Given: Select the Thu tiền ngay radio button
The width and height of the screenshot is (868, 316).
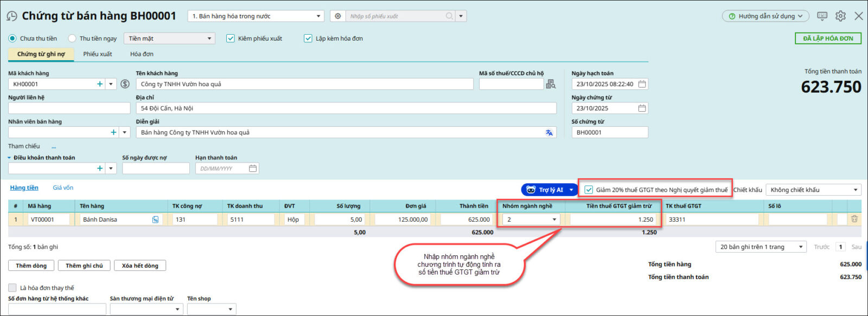Looking at the screenshot, I should 72,38.
